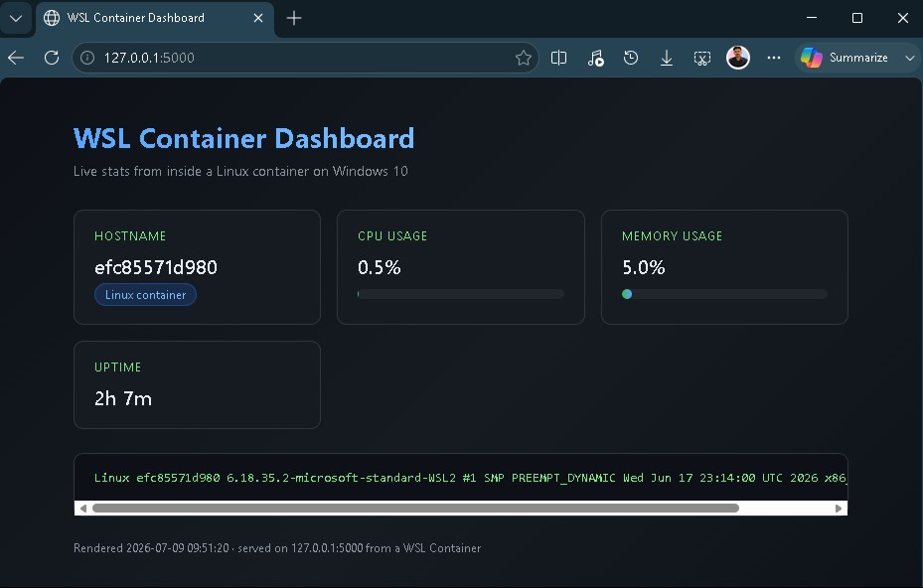The image size is (923, 588).
Task: Open the tab search dropdown arrow
Action: click(x=16, y=18)
